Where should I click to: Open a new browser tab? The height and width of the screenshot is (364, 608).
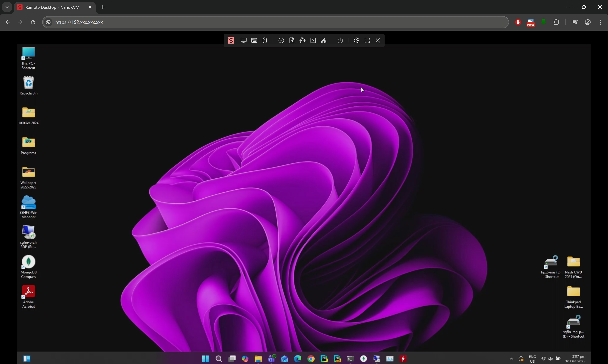click(x=103, y=7)
